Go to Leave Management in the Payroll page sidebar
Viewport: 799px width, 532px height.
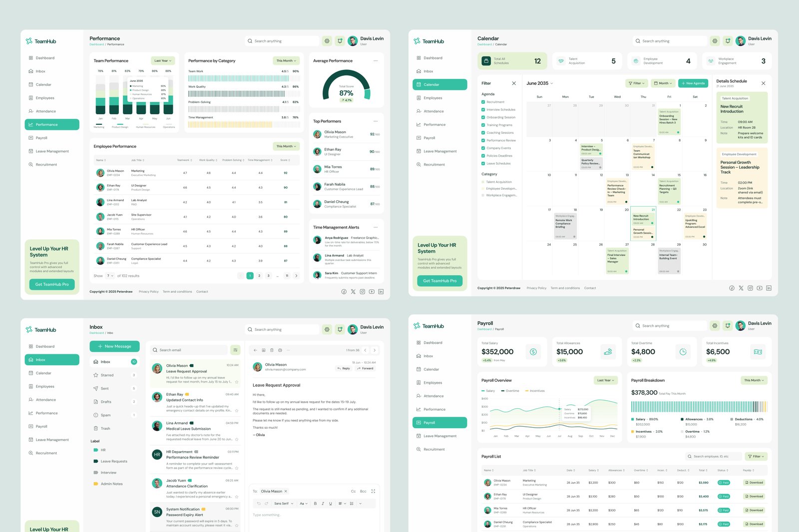439,436
